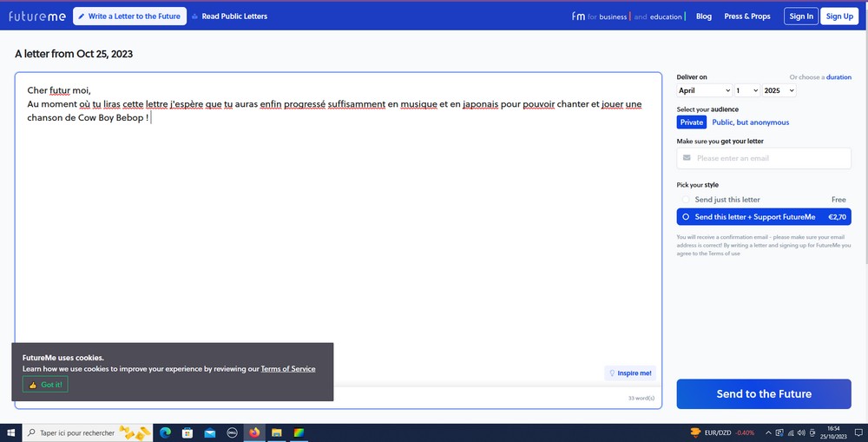The image size is (868, 442).
Task: Open File Explorer from the taskbar
Action: tap(277, 432)
